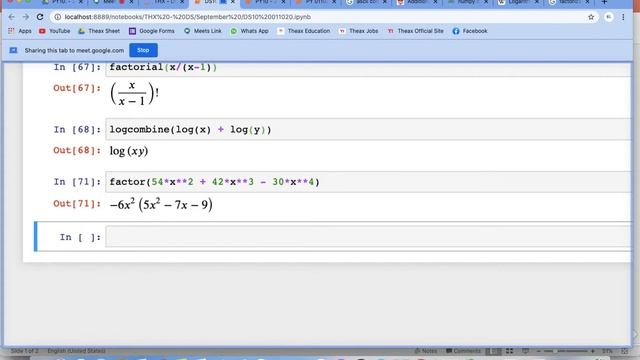The image size is (640, 360).
Task: Stop sharing this tab to Meet
Action: [143, 50]
